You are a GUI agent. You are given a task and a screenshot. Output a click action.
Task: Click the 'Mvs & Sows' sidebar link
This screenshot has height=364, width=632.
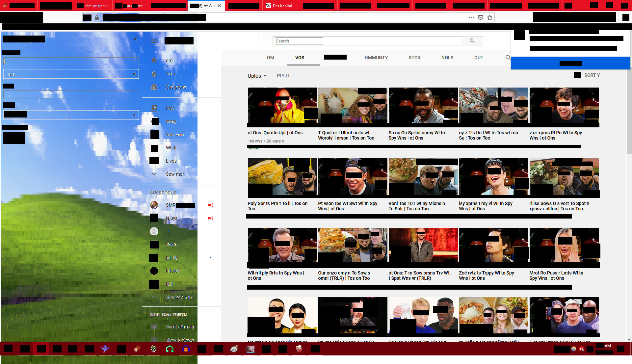[179, 340]
